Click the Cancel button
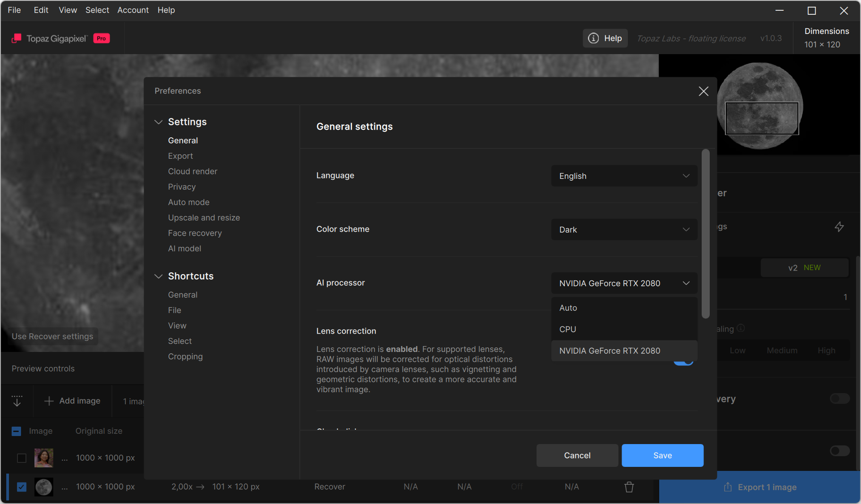 click(x=577, y=455)
